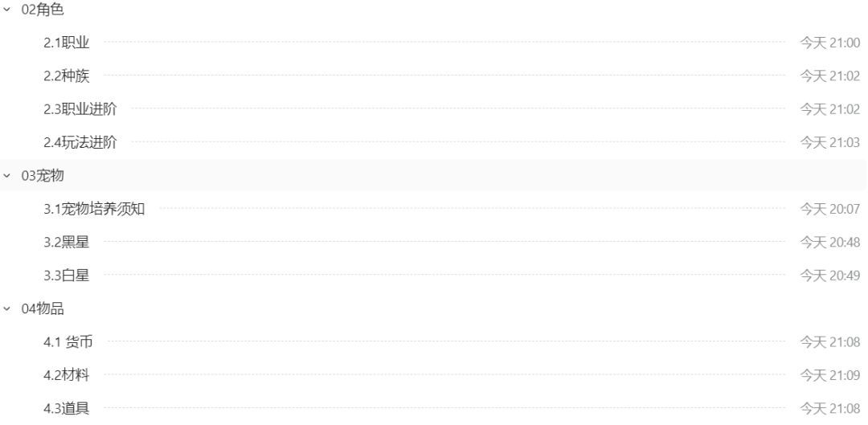This screenshot has width=868, height=425.
Task: Click the 04物品 group title
Action: pyautogui.click(x=43, y=309)
